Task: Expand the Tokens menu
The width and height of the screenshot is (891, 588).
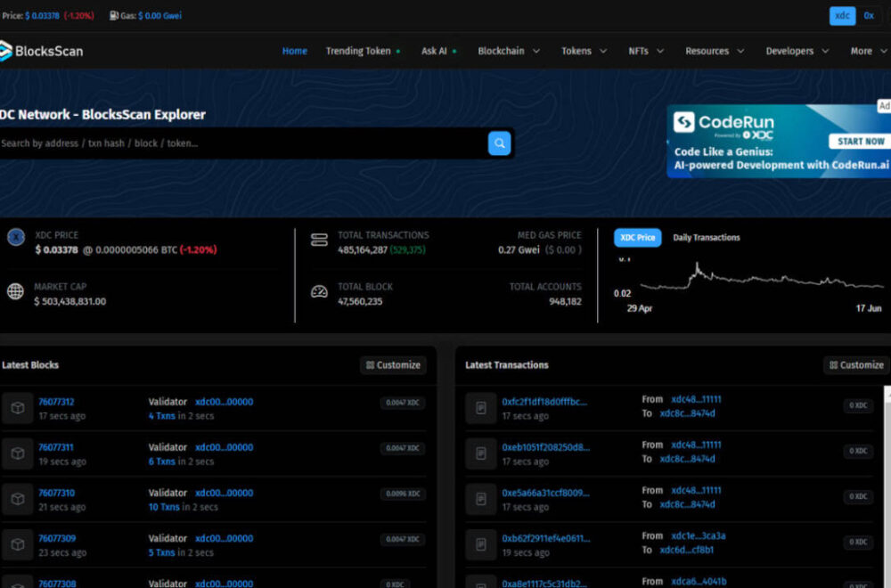Action: 584,51
